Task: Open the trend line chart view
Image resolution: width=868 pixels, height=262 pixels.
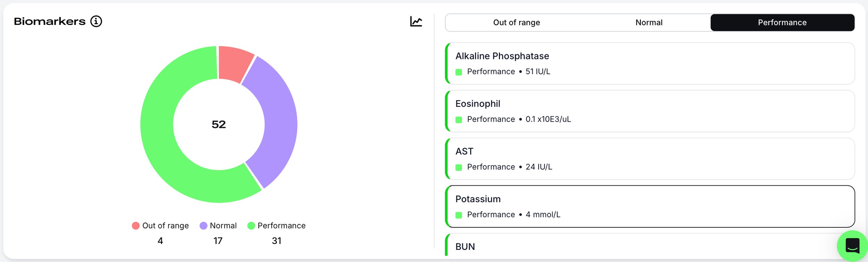Action: tap(416, 21)
